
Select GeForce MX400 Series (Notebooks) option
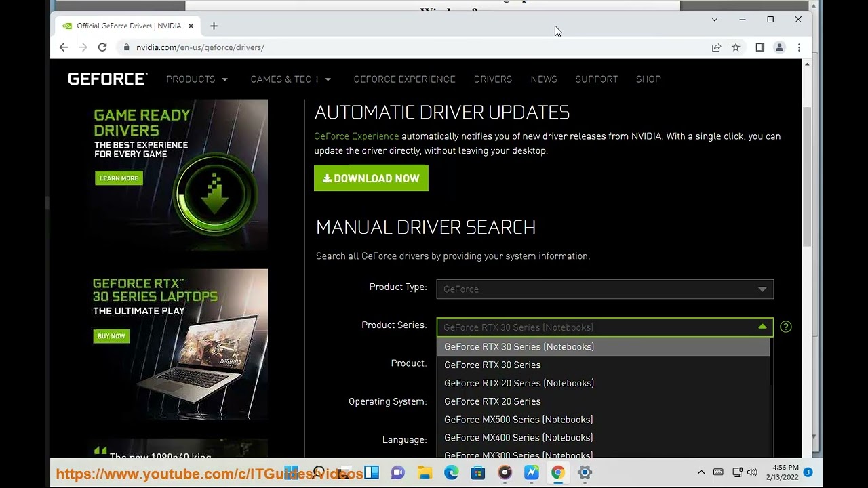click(x=603, y=438)
